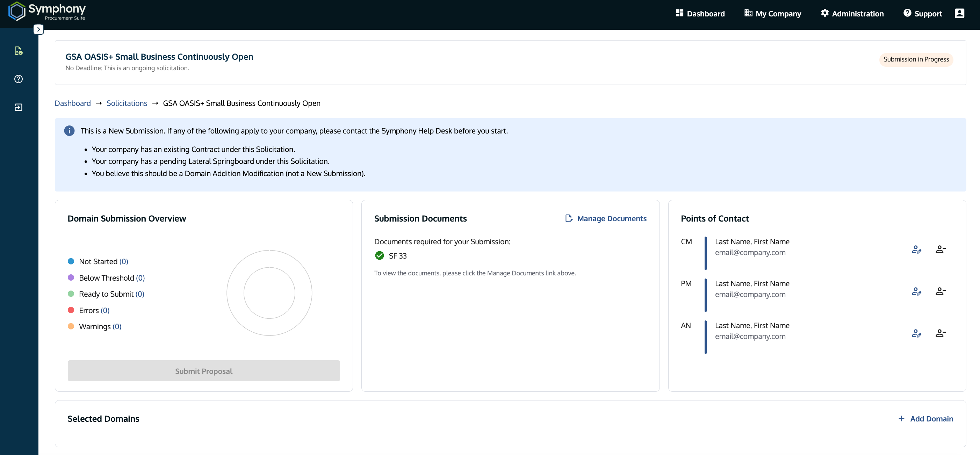The height and width of the screenshot is (455, 980).
Task: Select the Not Started (0) count
Action: click(124, 261)
